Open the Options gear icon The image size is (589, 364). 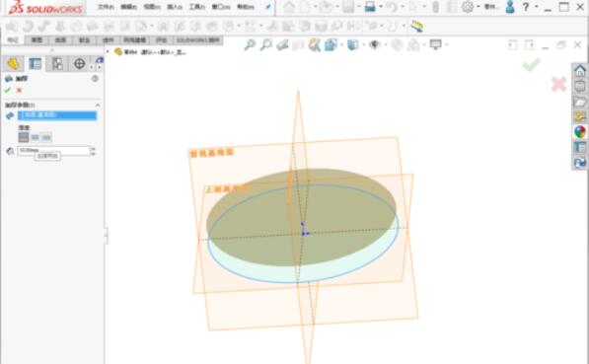point(468,6)
